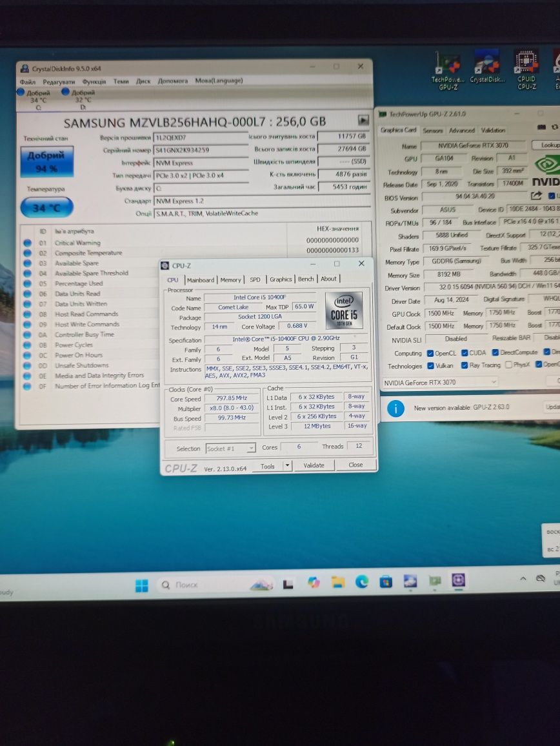
Task: Toggle the OpenCL checkbox in GPU-Z
Action: pyautogui.click(x=430, y=354)
